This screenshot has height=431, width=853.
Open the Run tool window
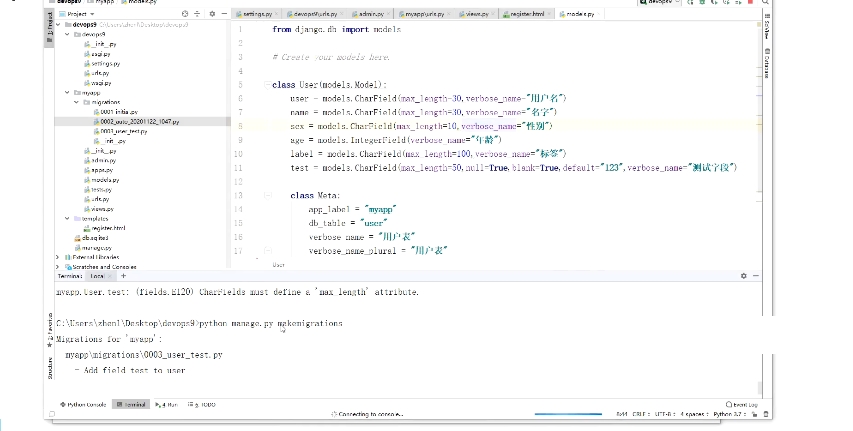coord(166,404)
